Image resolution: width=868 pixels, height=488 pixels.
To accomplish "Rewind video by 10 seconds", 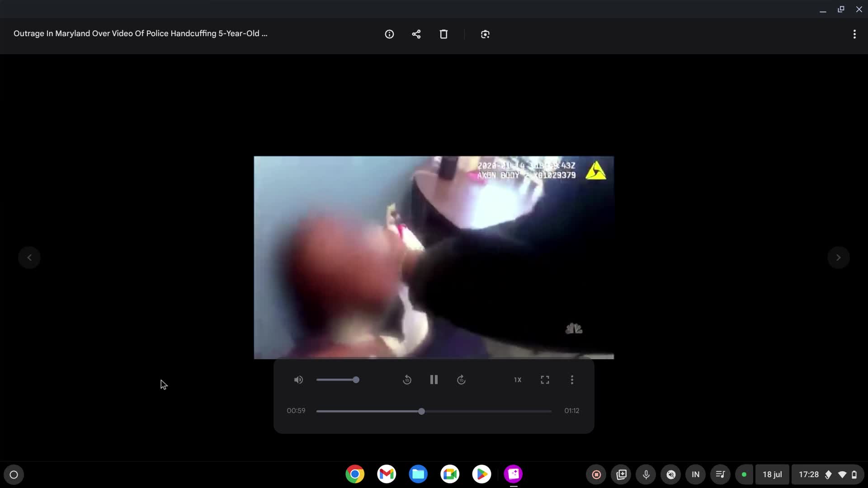I will 407,380.
